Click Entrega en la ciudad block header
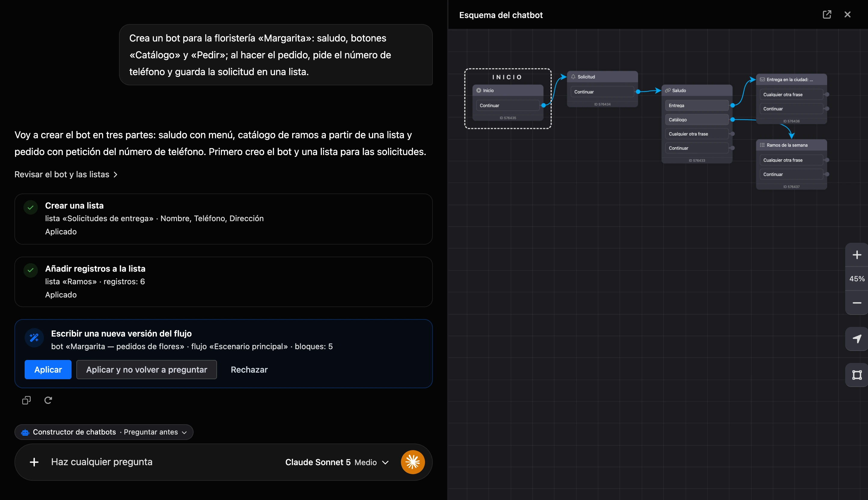The image size is (868, 500). tap(791, 79)
